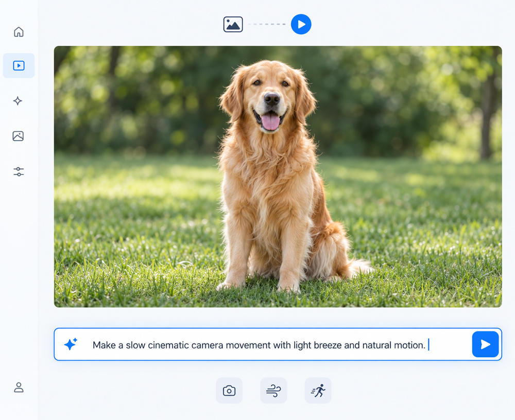Toggle the camera movement option
This screenshot has height=420, width=515.
pos(229,391)
